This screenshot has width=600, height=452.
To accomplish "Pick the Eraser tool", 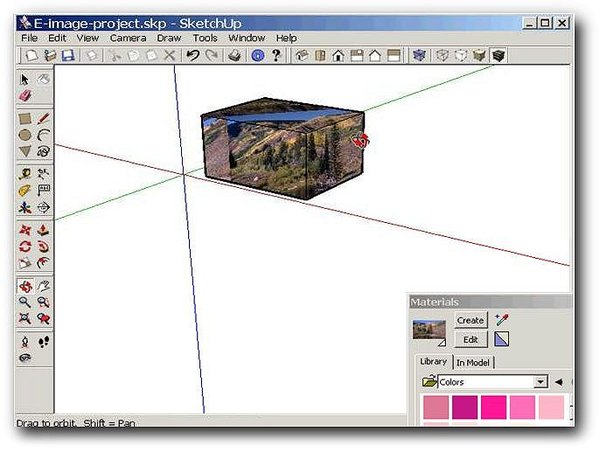I will tap(25, 96).
